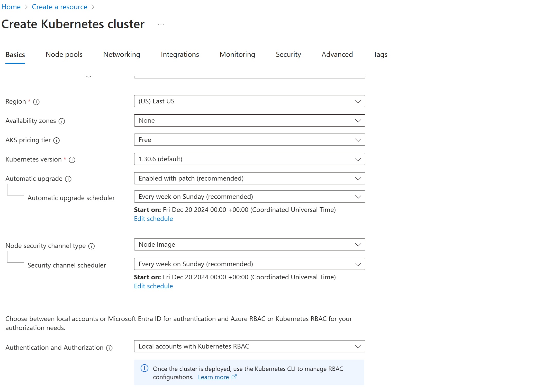Click the Automatic upgrade info icon
The width and height of the screenshot is (533, 392).
[68, 179]
